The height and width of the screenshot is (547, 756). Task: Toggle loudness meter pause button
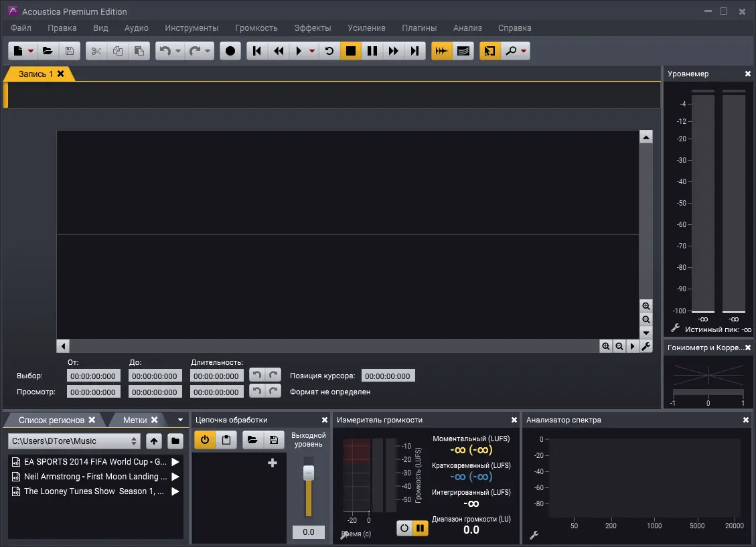pos(421,528)
